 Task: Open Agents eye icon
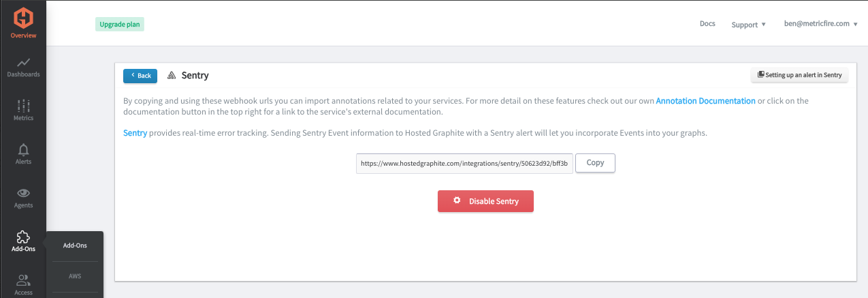pyautogui.click(x=23, y=193)
